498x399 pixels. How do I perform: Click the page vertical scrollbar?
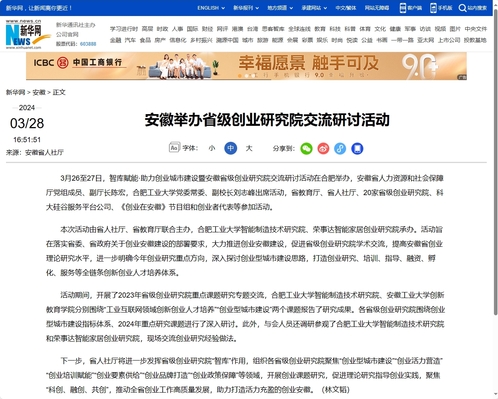[x=495, y=162]
